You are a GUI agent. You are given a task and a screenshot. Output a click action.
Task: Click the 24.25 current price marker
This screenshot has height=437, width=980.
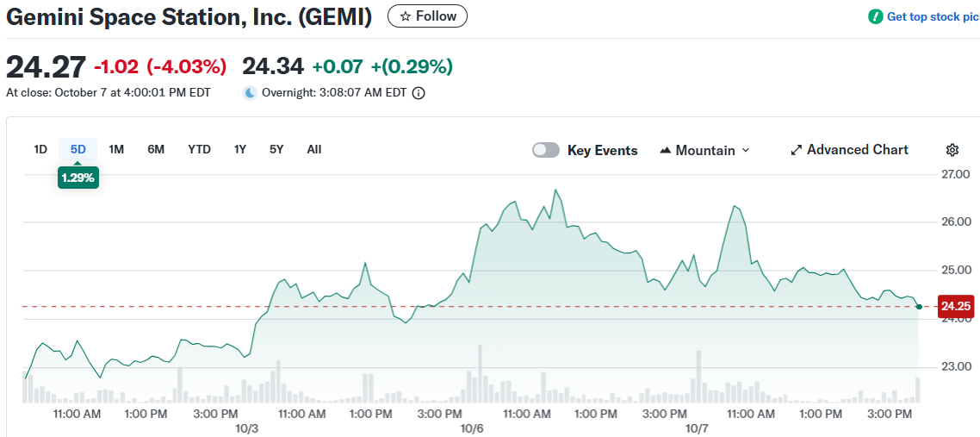[x=957, y=306]
